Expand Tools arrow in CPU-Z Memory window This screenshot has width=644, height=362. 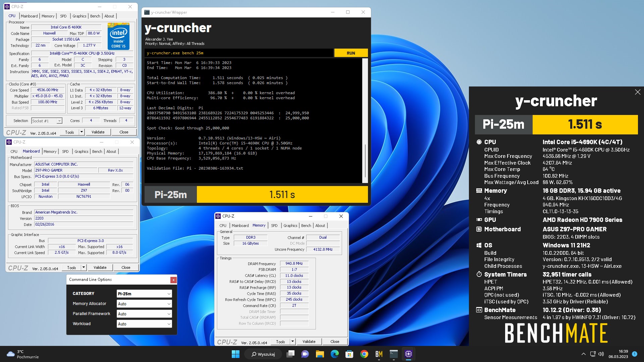point(292,342)
